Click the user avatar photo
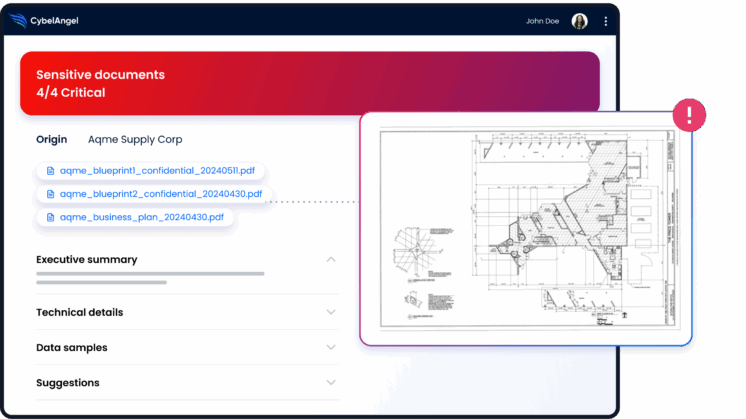Image resolution: width=746 pixels, height=419 pixels. point(579,21)
